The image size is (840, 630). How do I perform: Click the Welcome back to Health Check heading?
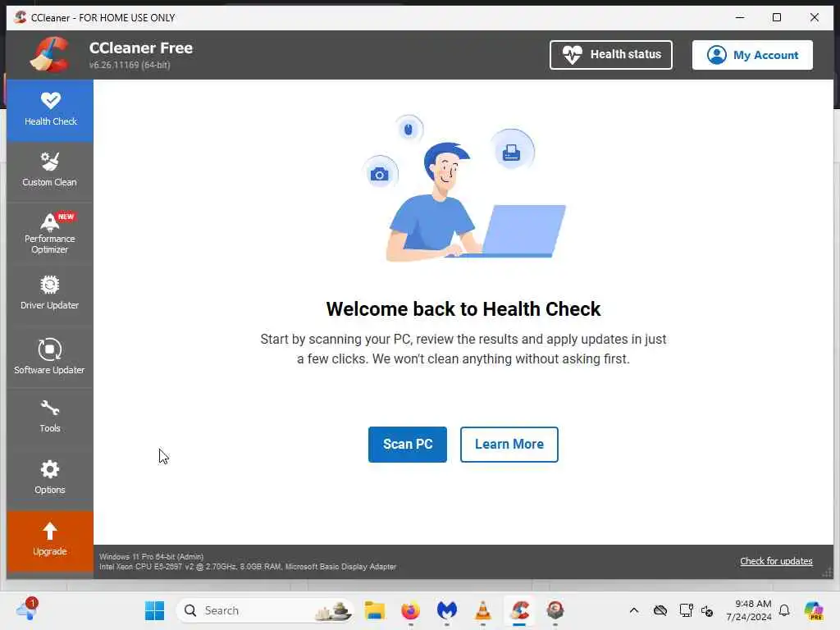point(463,309)
